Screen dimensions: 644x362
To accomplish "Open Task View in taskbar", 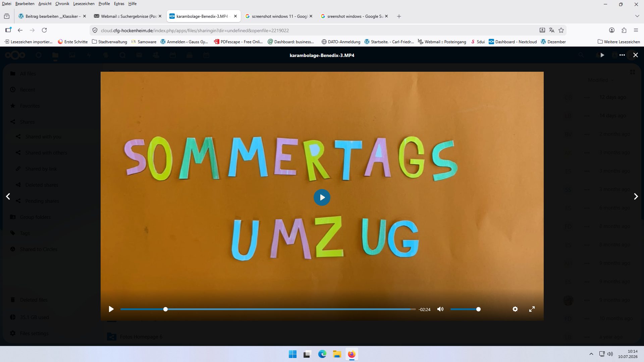I will click(307, 354).
